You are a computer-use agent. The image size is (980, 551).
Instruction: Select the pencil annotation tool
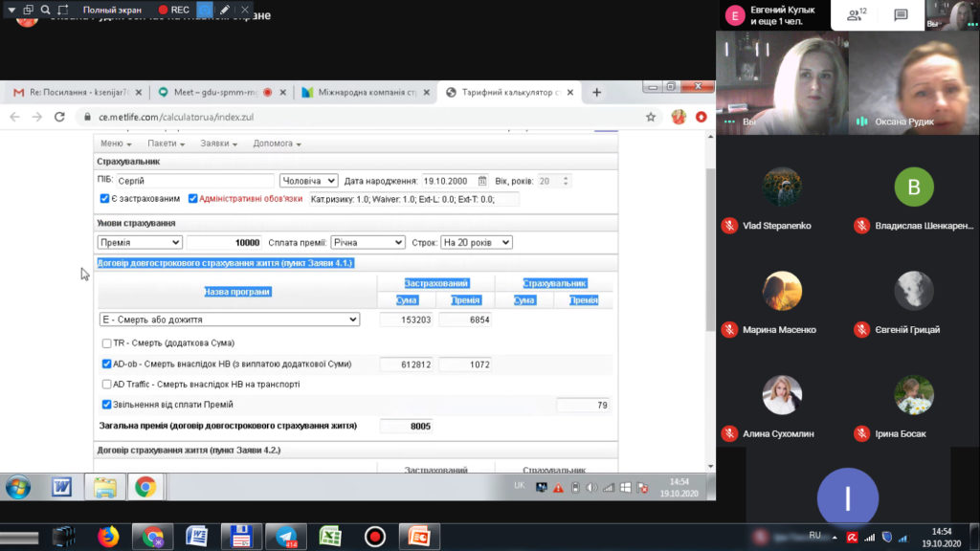coord(225,10)
